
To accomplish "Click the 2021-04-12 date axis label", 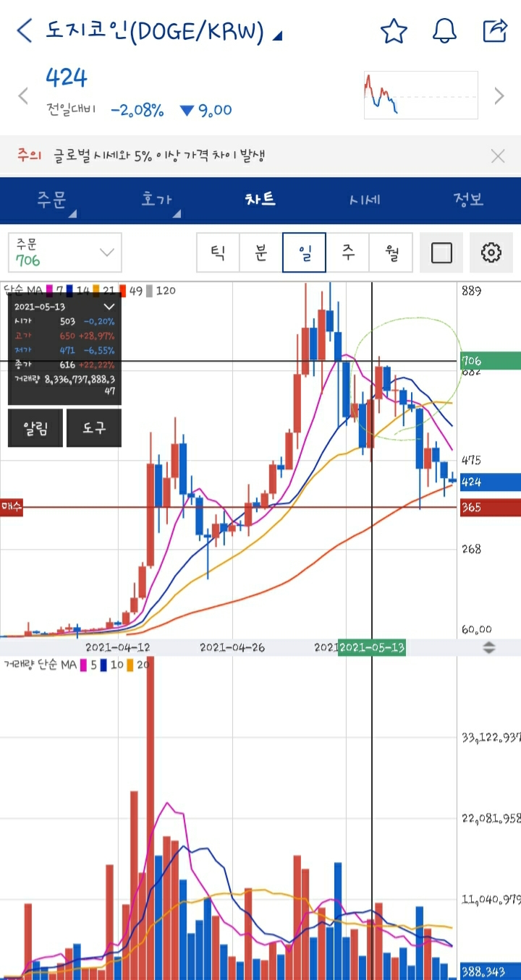I will [118, 647].
